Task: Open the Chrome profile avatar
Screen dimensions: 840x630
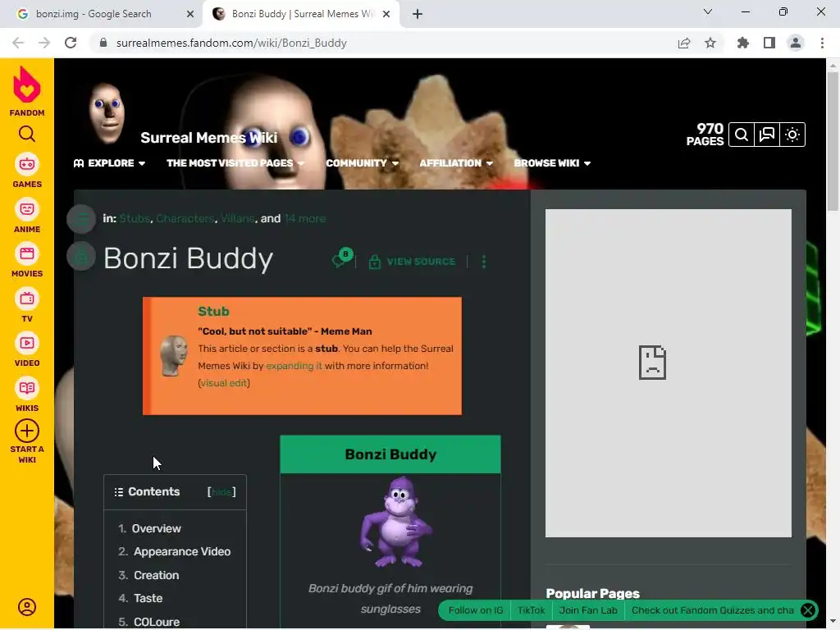Action: [796, 43]
